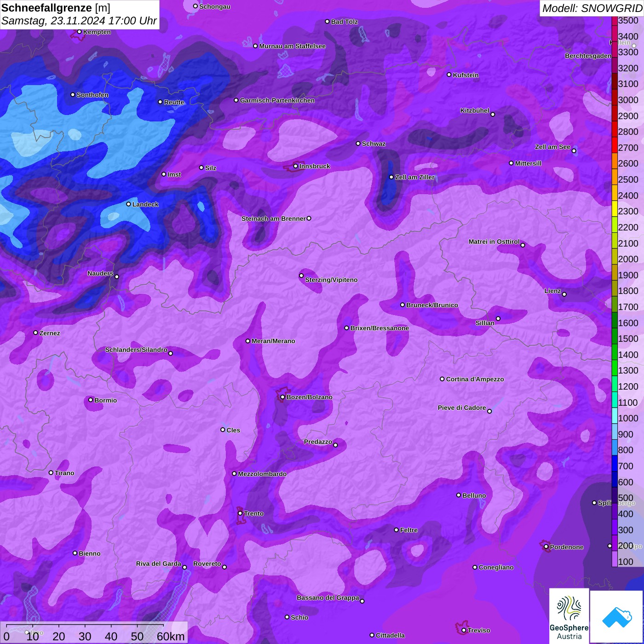Screen dimensions: 644x644
Task: Click the Matrei in Osttirol marker dot
Action: [x=523, y=245]
